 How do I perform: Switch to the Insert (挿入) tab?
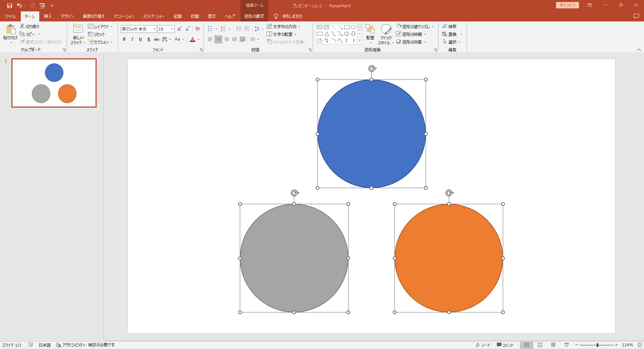[x=48, y=16]
